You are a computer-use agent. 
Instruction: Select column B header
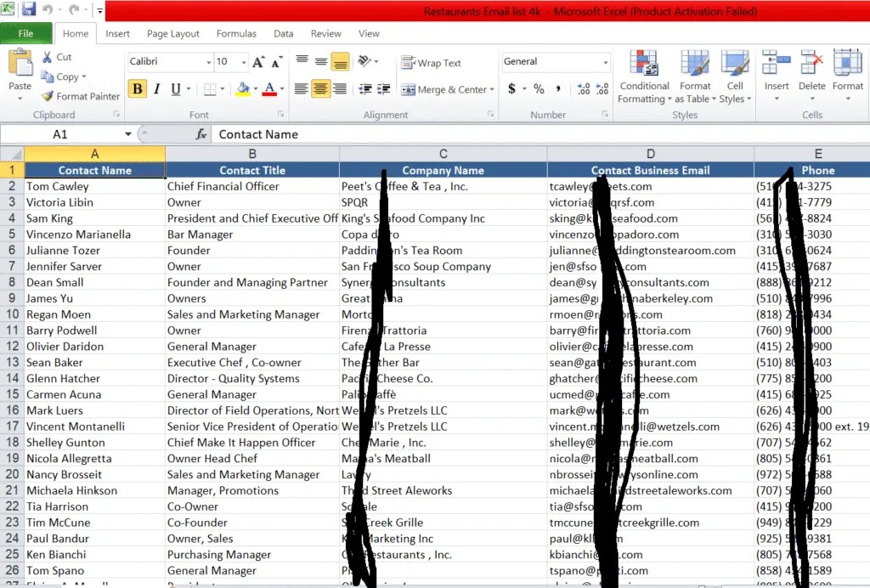[252, 154]
